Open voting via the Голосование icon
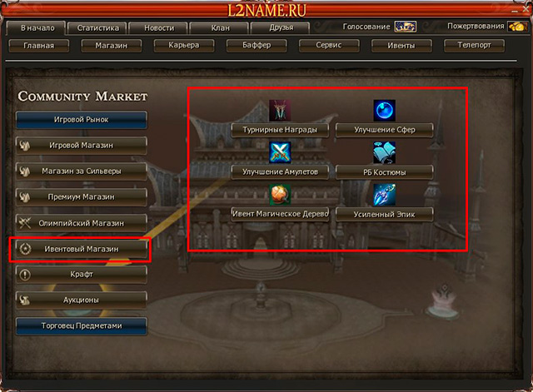 [x=406, y=27]
